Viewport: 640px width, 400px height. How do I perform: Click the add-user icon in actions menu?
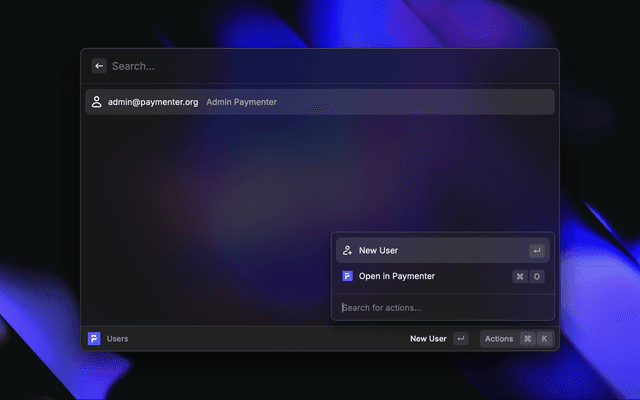pos(347,251)
